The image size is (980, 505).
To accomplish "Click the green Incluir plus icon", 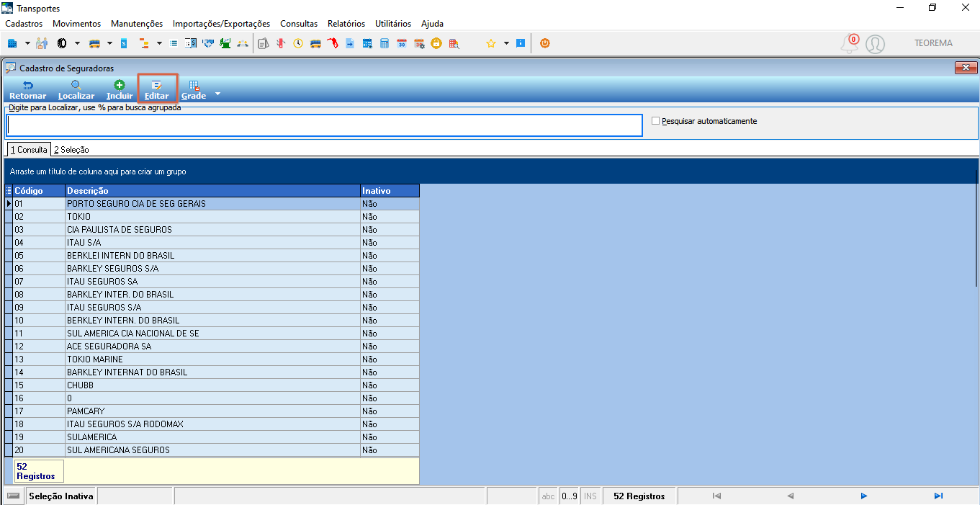I will click(x=120, y=85).
